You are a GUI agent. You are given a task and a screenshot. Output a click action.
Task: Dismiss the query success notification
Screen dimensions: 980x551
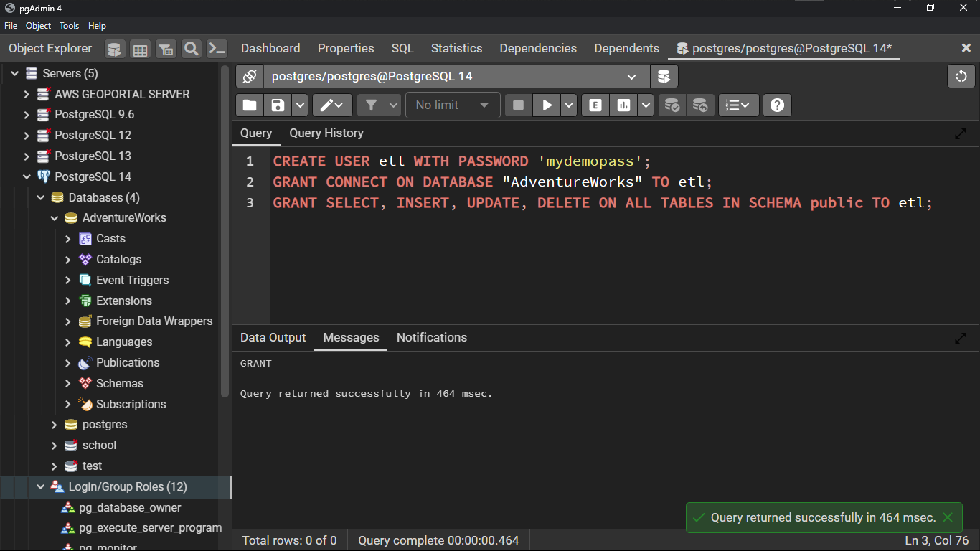[948, 517]
